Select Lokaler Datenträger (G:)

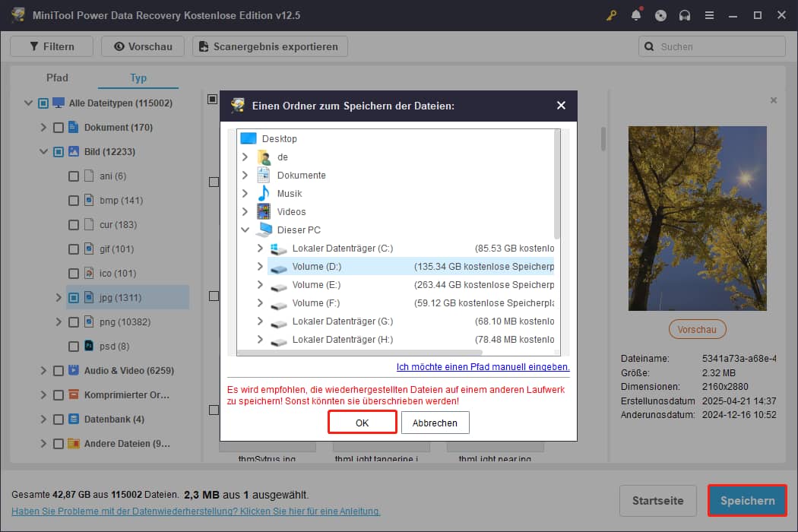[343, 321]
